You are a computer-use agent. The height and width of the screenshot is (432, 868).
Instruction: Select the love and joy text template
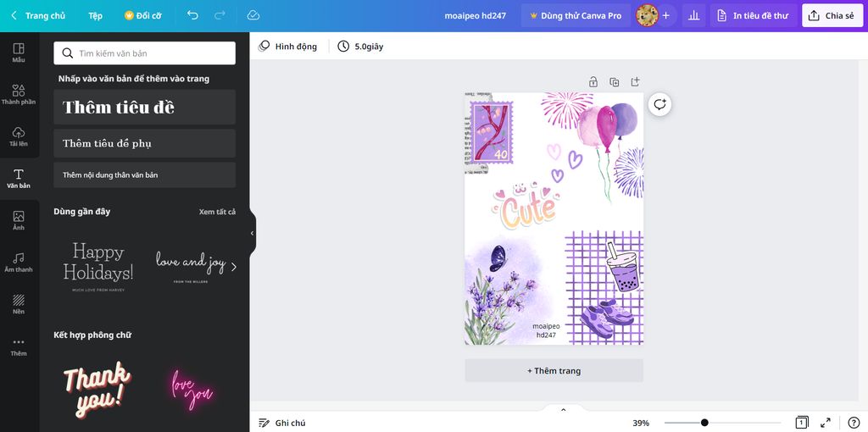click(191, 267)
